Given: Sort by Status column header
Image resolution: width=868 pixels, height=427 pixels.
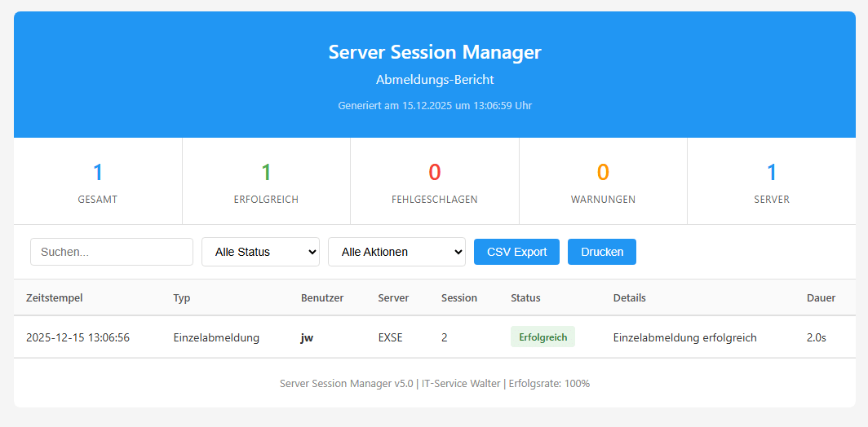Looking at the screenshot, I should coord(525,298).
